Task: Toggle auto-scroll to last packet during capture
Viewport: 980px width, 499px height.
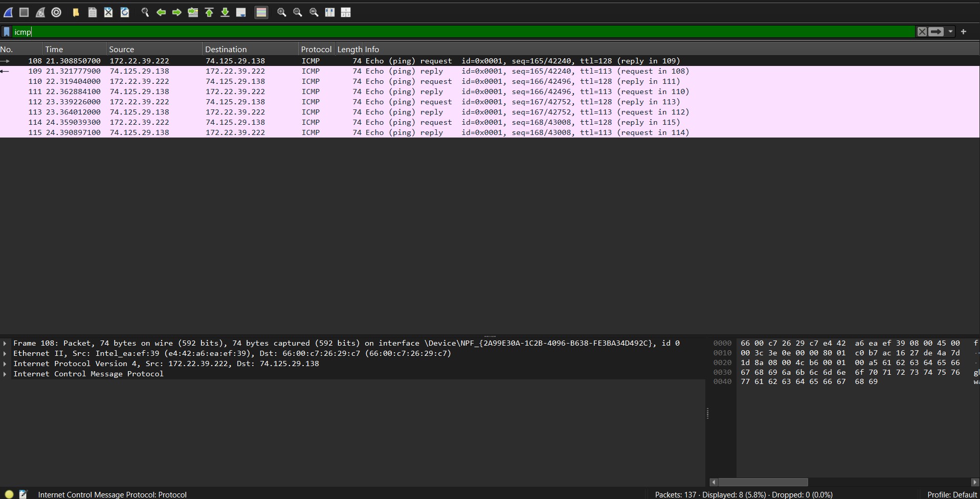Action: [241, 12]
